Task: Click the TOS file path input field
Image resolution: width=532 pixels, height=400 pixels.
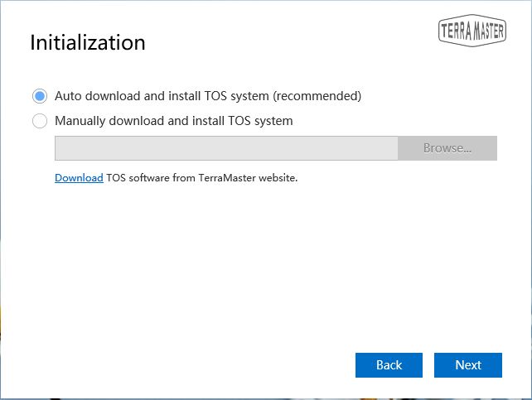Action: point(226,148)
